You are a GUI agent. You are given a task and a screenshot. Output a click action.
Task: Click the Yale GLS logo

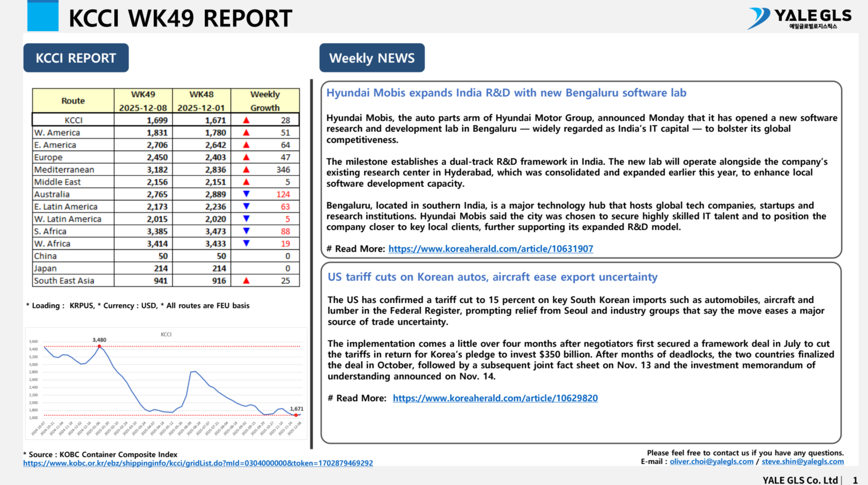[x=799, y=18]
